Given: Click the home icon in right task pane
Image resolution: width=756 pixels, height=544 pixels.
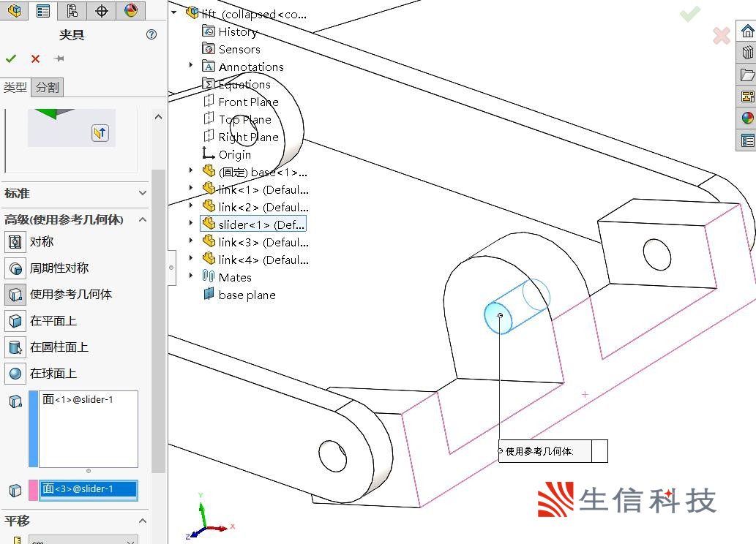Looking at the screenshot, I should (747, 31).
